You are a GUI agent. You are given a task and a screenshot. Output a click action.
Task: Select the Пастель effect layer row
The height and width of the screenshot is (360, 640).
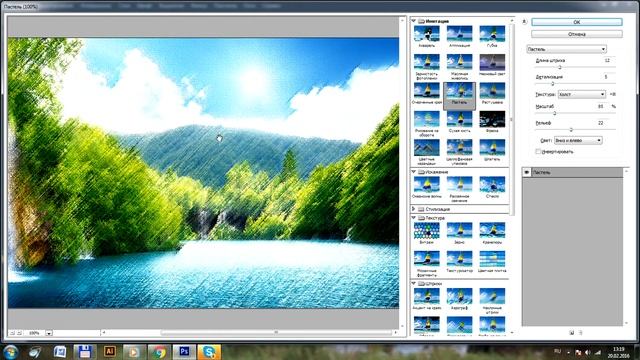tap(573, 172)
